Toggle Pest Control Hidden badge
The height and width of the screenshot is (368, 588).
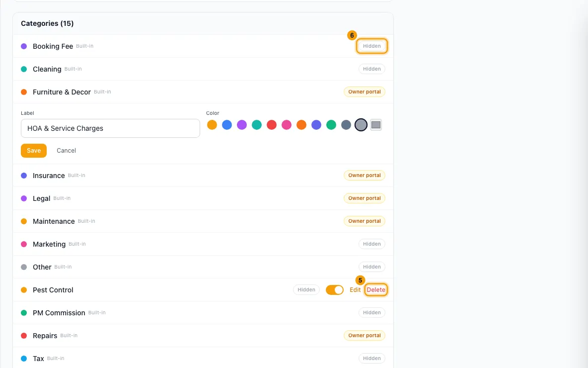306,290
